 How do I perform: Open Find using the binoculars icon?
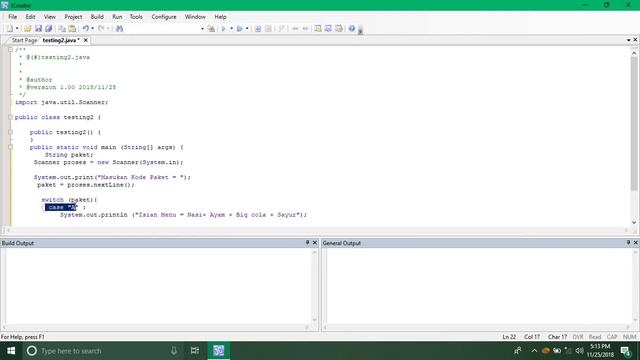(119, 29)
